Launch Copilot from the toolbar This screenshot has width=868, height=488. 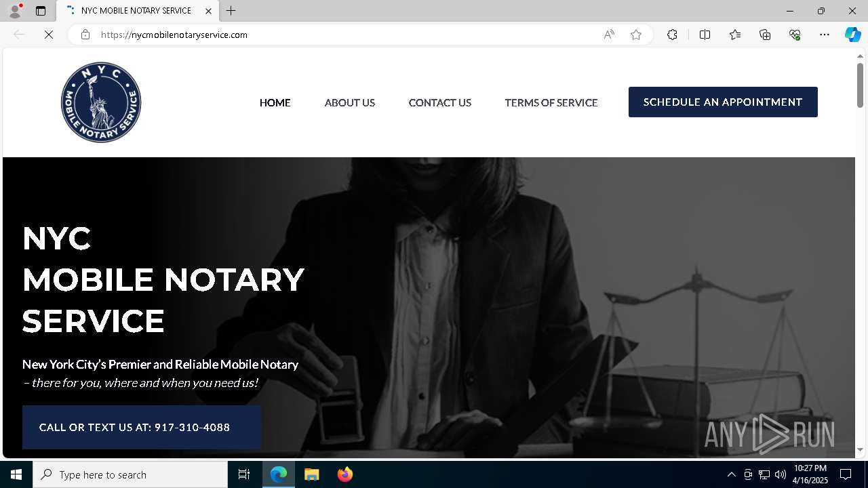[x=852, y=35]
